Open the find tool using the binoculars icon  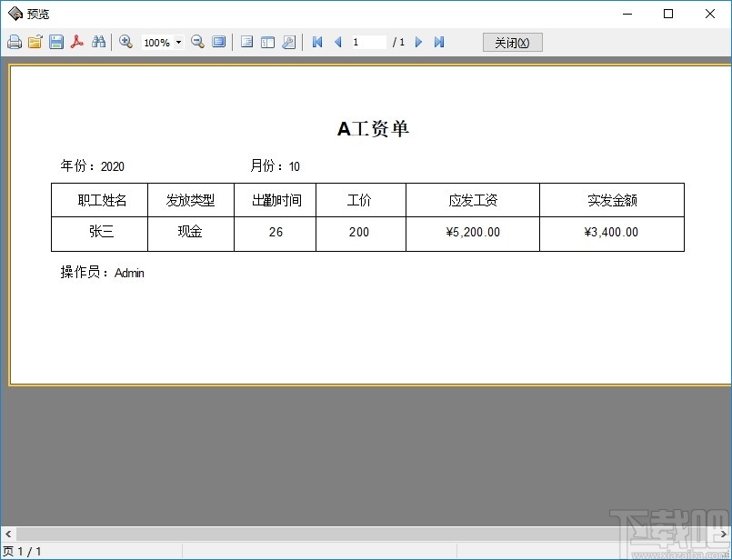click(98, 42)
